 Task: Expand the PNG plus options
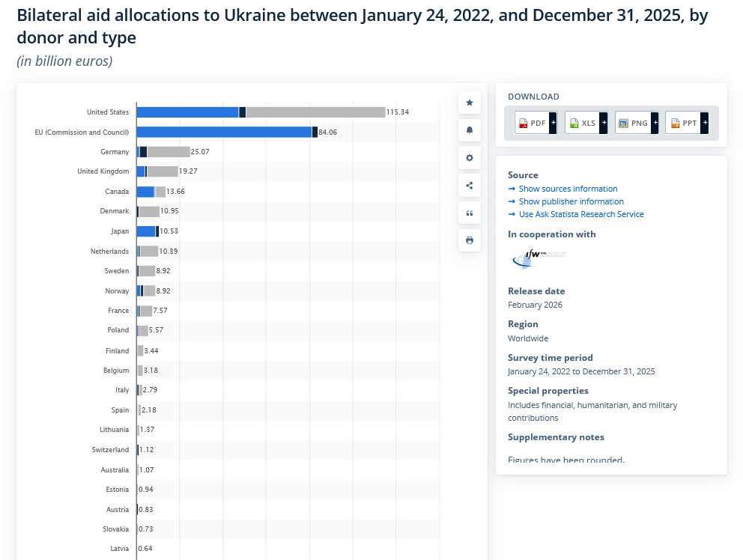pos(655,124)
